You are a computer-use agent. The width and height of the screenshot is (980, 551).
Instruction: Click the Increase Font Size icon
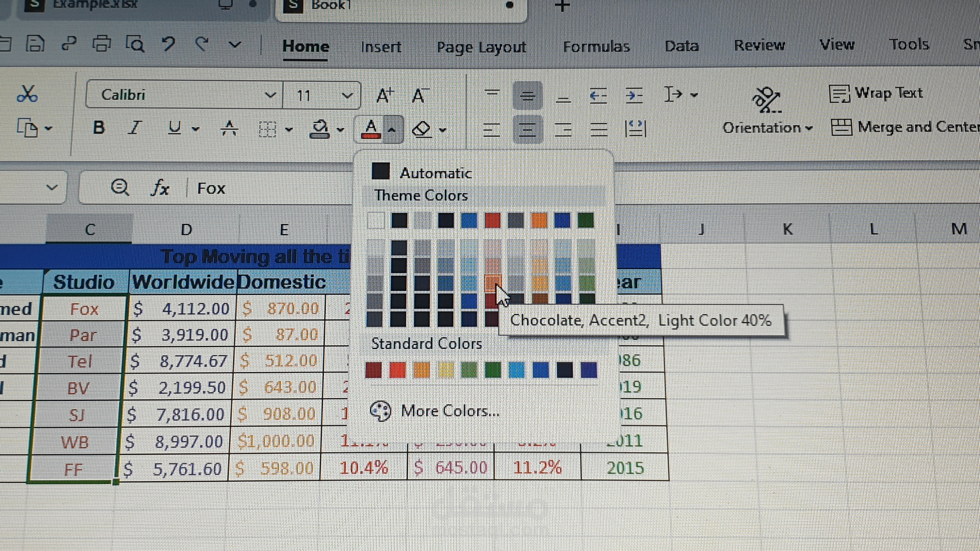point(385,95)
